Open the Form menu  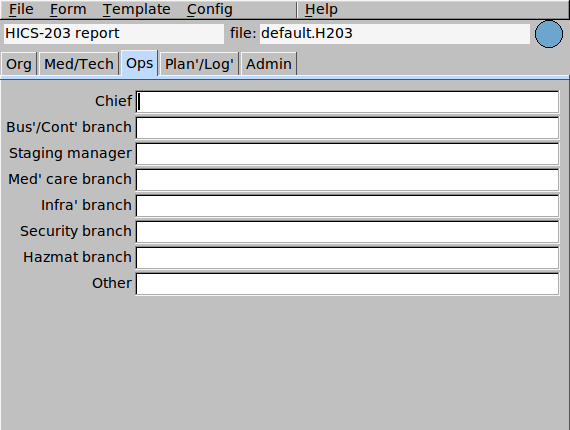tap(68, 9)
